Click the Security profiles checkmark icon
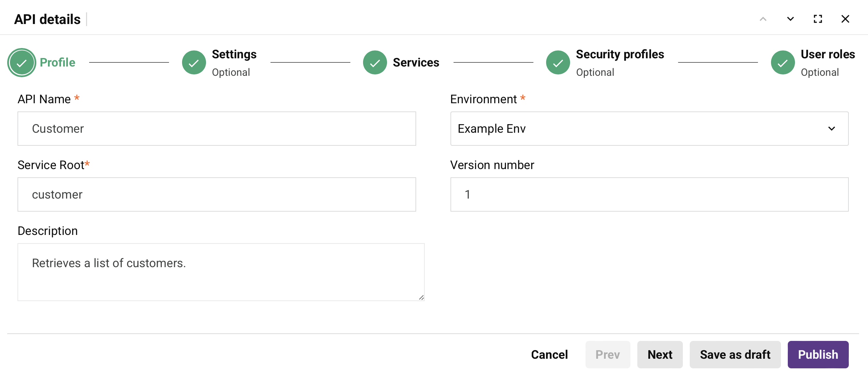868x380 pixels. (558, 63)
